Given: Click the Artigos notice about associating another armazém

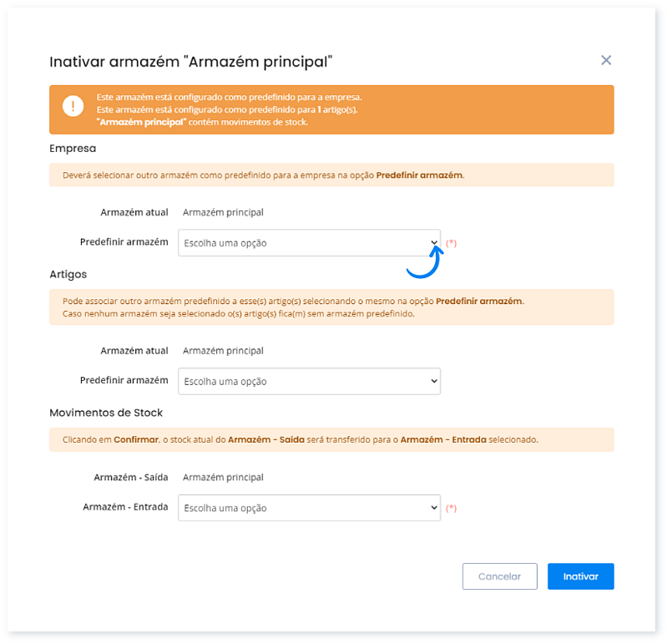Looking at the screenshot, I should pos(292,307).
